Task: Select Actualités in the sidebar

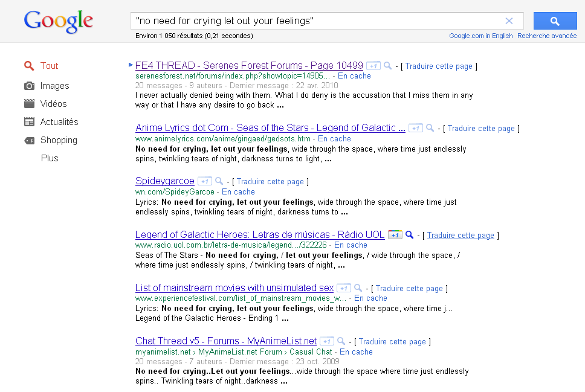Action: [59, 122]
